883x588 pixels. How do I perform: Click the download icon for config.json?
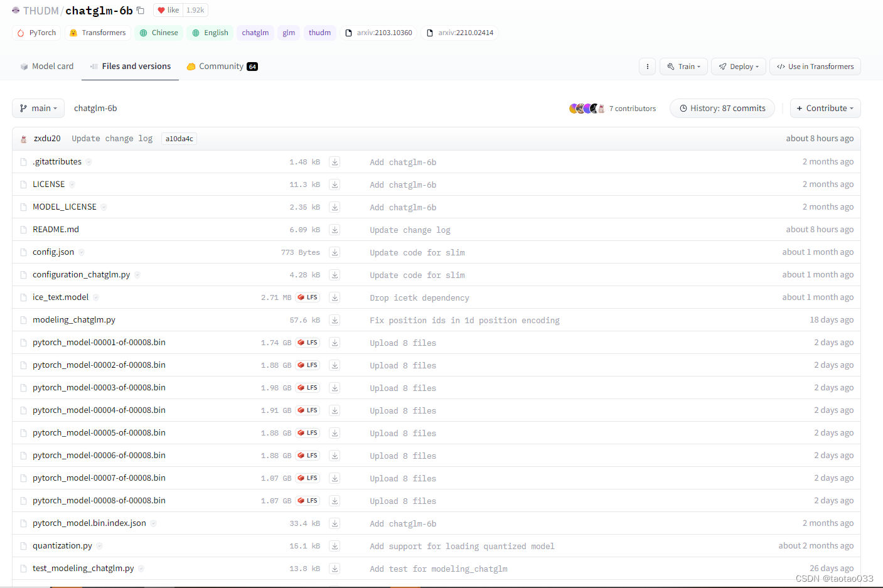coord(334,252)
